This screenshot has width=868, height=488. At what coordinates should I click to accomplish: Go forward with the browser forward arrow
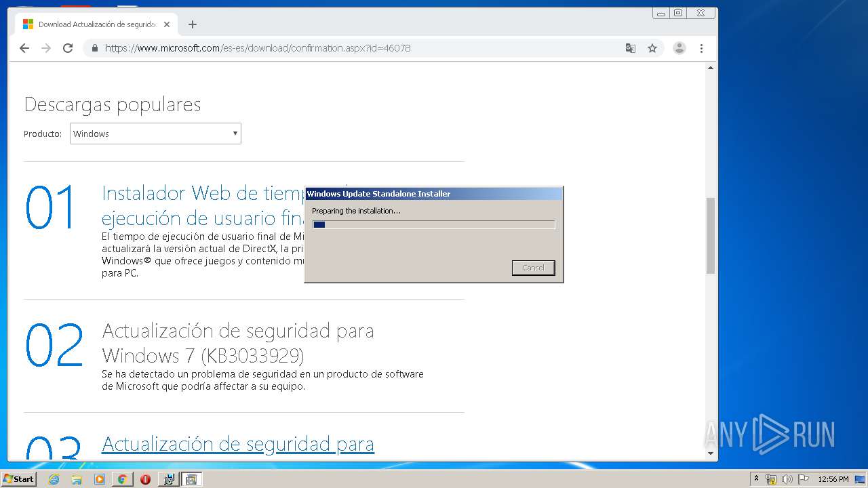46,48
